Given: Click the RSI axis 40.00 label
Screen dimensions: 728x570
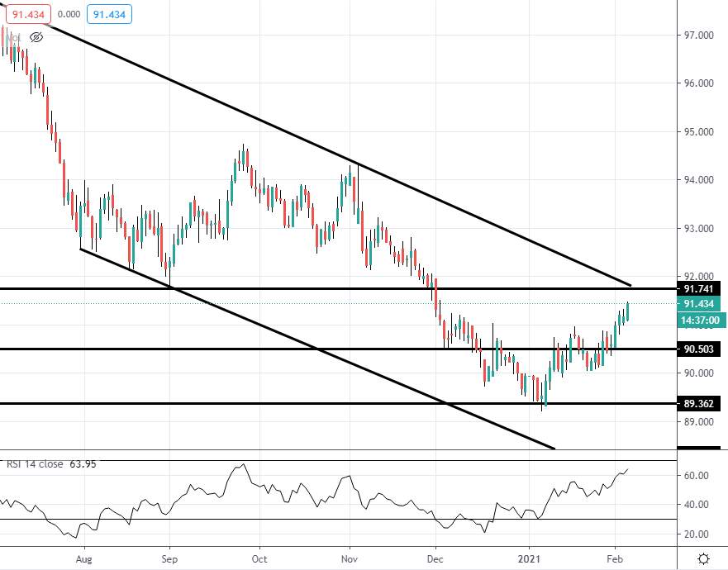Looking at the screenshot, I should coord(697,505).
